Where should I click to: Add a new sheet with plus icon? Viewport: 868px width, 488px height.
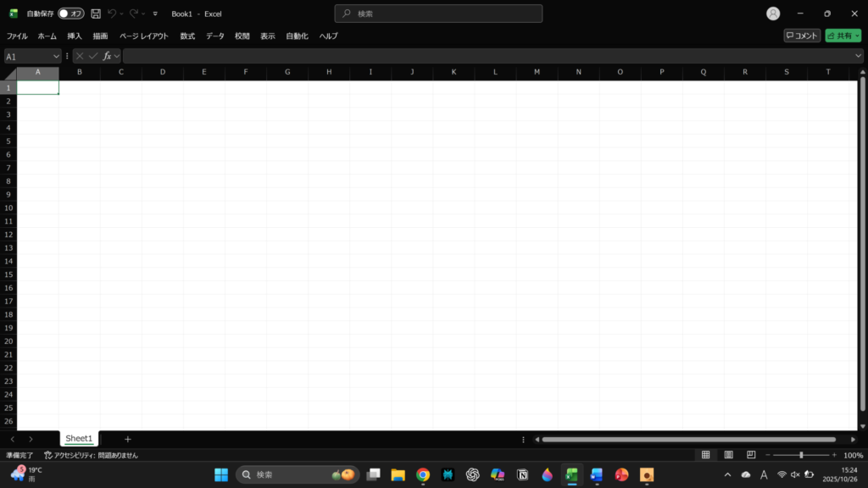(128, 439)
